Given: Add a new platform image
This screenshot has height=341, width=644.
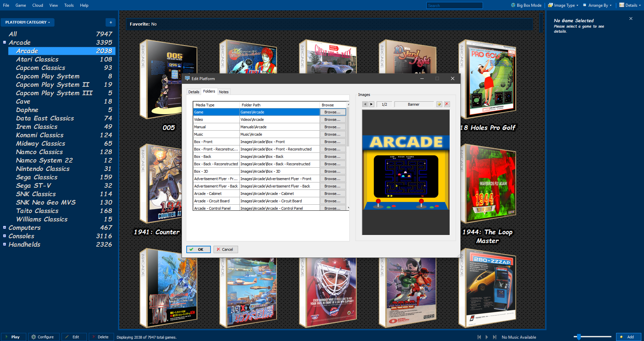Looking at the screenshot, I should (439, 104).
